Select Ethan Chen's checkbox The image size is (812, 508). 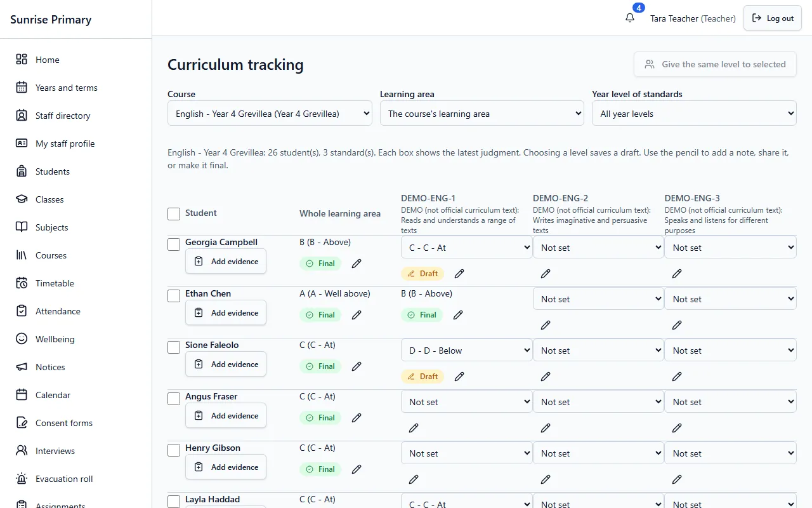point(174,296)
